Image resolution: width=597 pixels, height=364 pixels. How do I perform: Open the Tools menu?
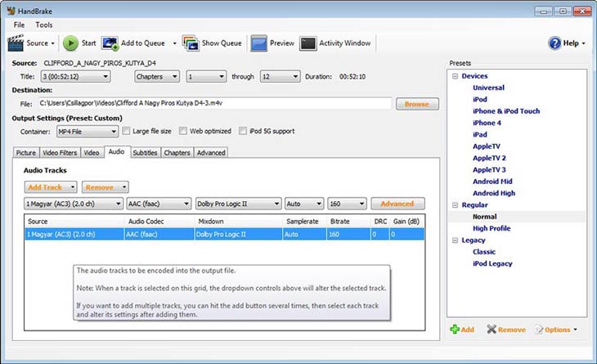click(x=43, y=25)
